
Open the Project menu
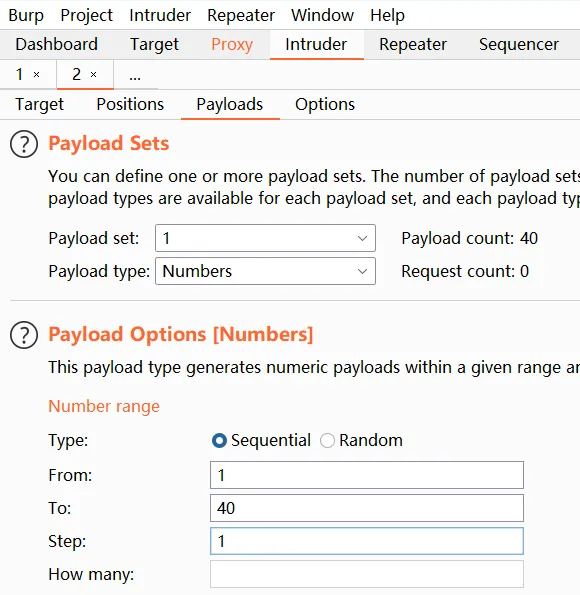click(87, 15)
